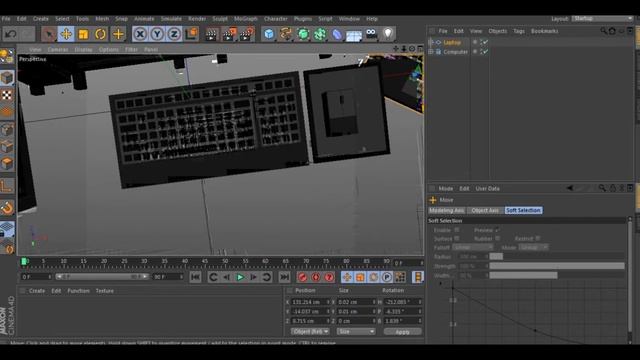Switch to Soft Selection tab
Screen dimensions: 640x360
click(x=523, y=210)
